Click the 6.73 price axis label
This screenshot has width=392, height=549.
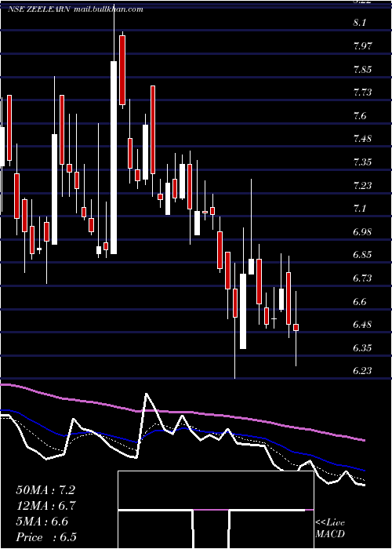[x=362, y=278]
